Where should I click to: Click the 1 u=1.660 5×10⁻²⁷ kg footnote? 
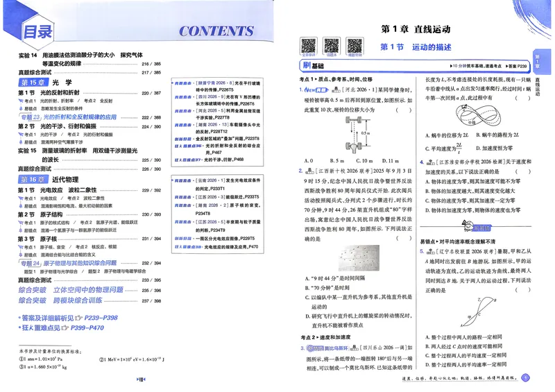(43, 367)
